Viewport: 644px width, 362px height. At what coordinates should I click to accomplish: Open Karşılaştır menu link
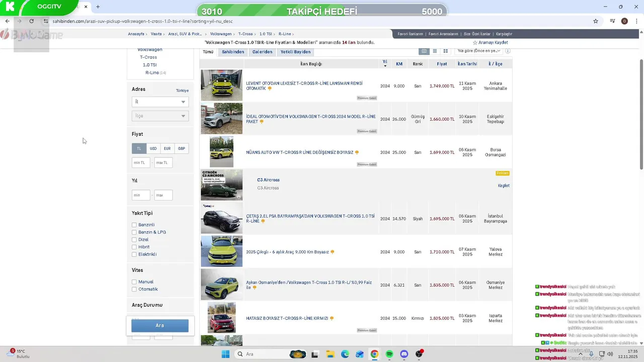(x=504, y=34)
